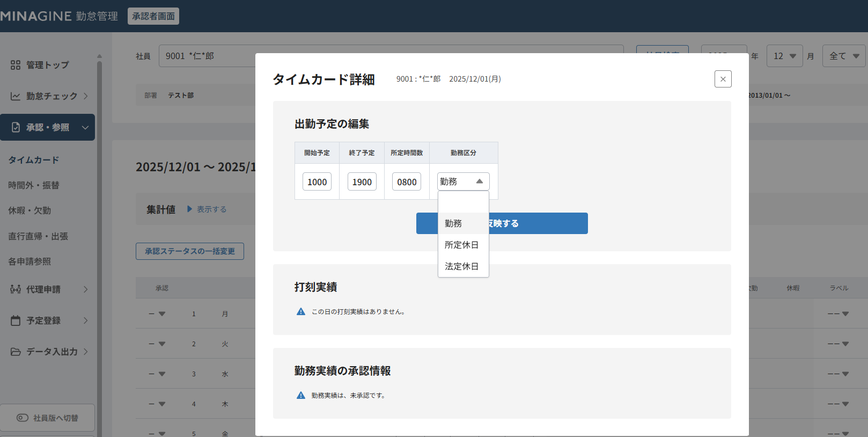This screenshot has width=868, height=437.
Task: Click the blue 反映する button
Action: tap(536, 223)
